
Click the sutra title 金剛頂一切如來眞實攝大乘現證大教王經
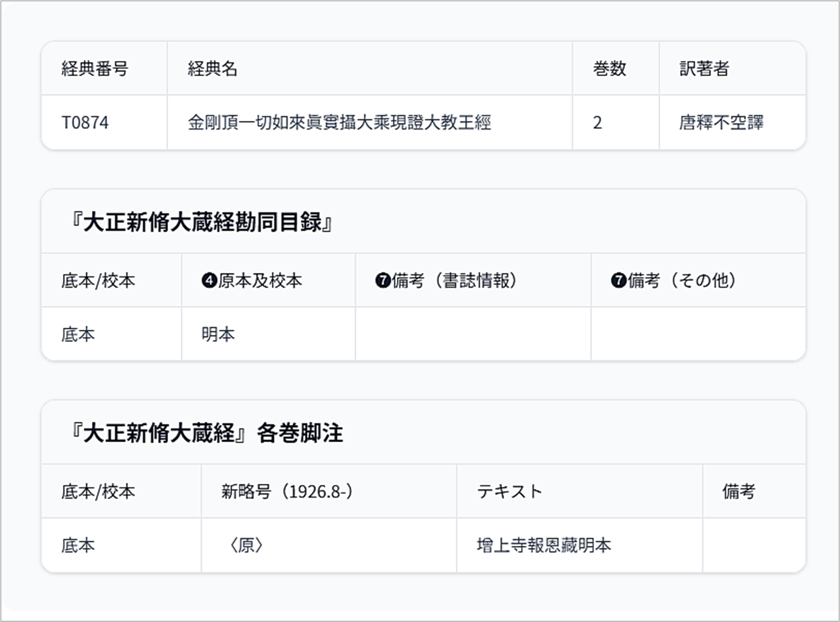click(339, 123)
